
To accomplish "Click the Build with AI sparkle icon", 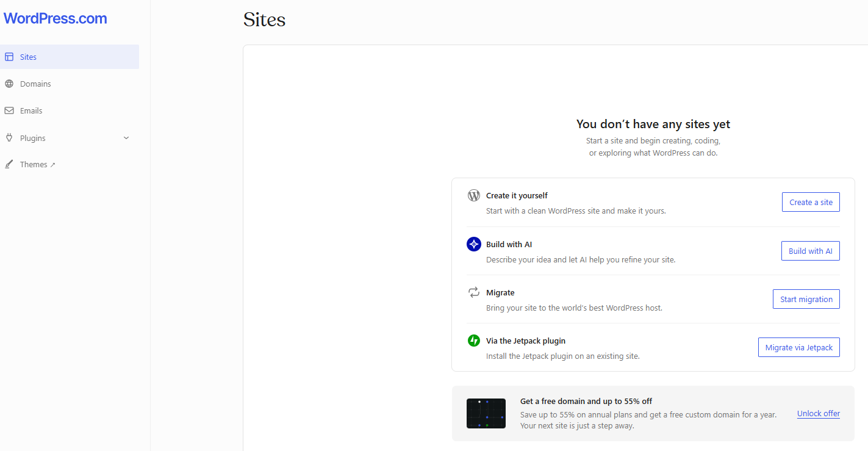I will coord(474,244).
